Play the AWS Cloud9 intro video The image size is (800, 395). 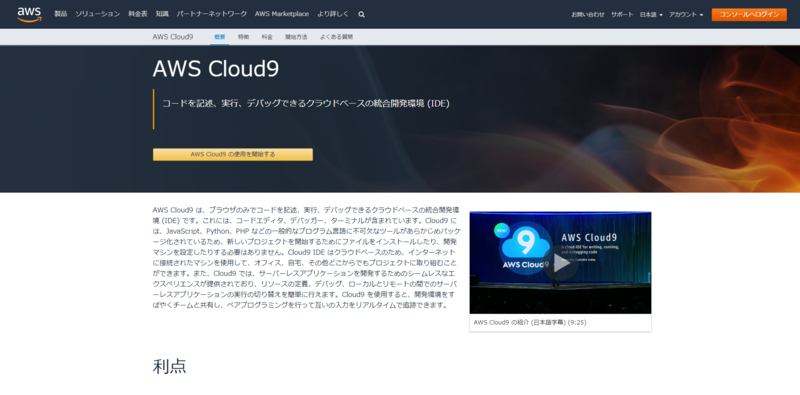pyautogui.click(x=561, y=263)
